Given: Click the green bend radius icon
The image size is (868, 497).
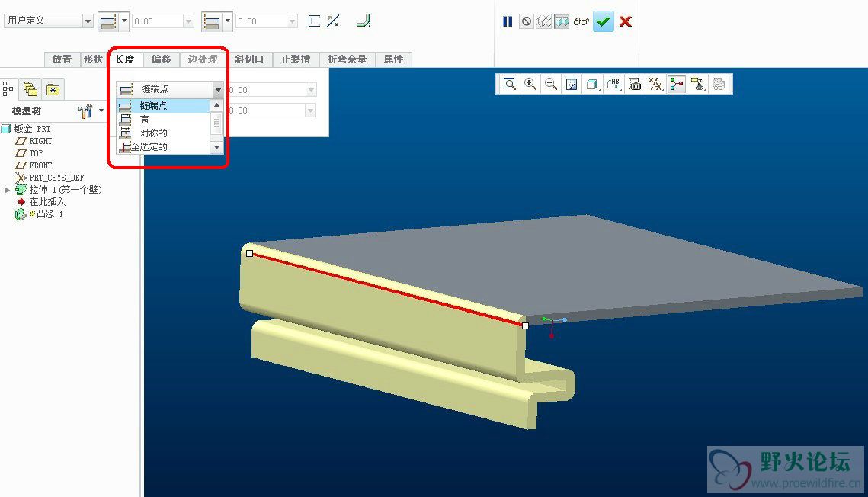Looking at the screenshot, I should pos(364,21).
